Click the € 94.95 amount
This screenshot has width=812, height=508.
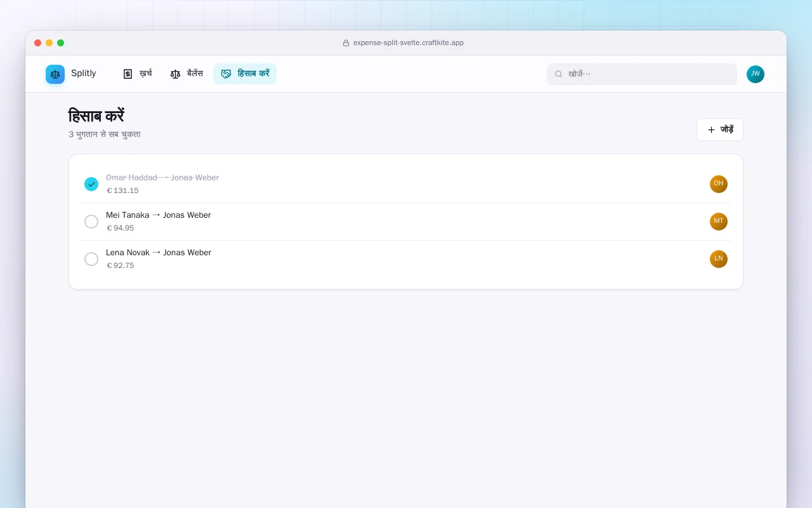tap(121, 228)
